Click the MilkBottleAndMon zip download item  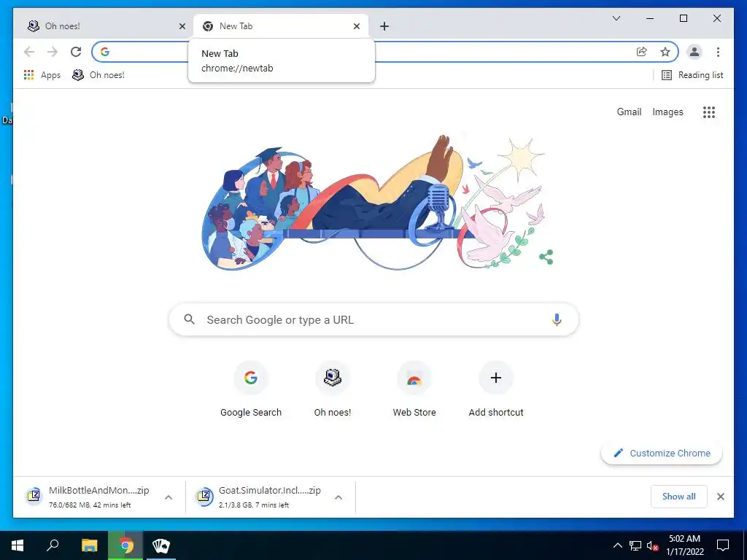[90, 497]
